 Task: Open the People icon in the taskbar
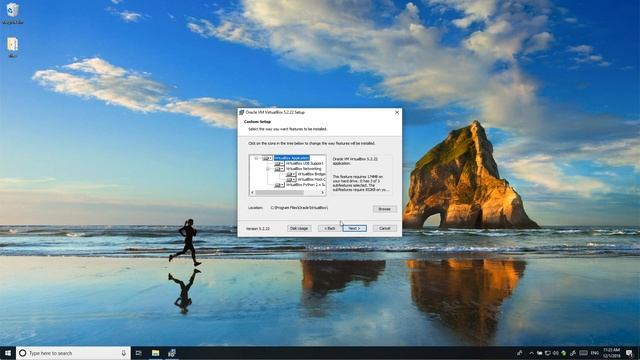[x=520, y=353]
